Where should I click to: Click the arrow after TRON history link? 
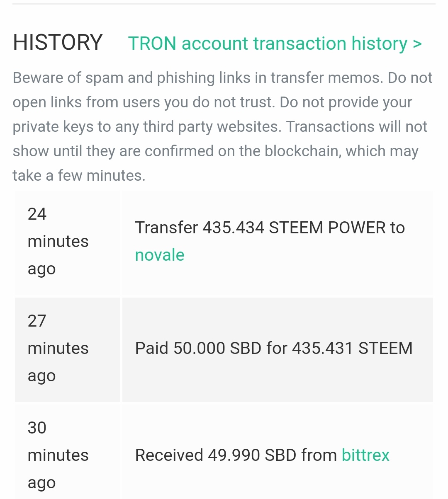(x=417, y=44)
